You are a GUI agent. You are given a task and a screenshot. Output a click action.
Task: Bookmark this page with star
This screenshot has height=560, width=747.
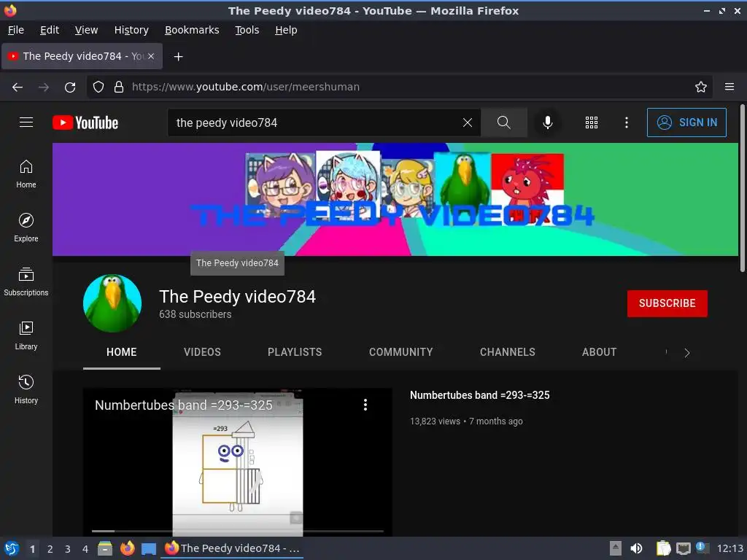[x=700, y=87]
